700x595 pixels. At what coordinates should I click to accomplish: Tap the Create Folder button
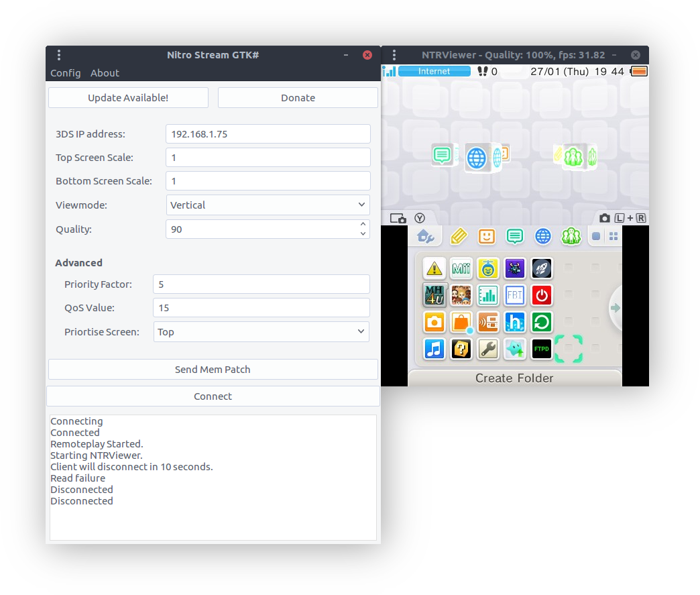(514, 378)
